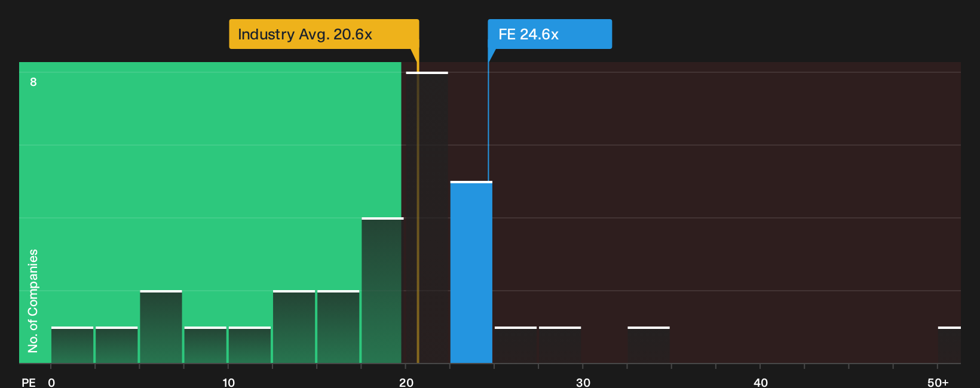Viewport: 980px width, 388px height.
Task: Click the tallest bar at PE 20-22.5
Action: (x=427, y=217)
